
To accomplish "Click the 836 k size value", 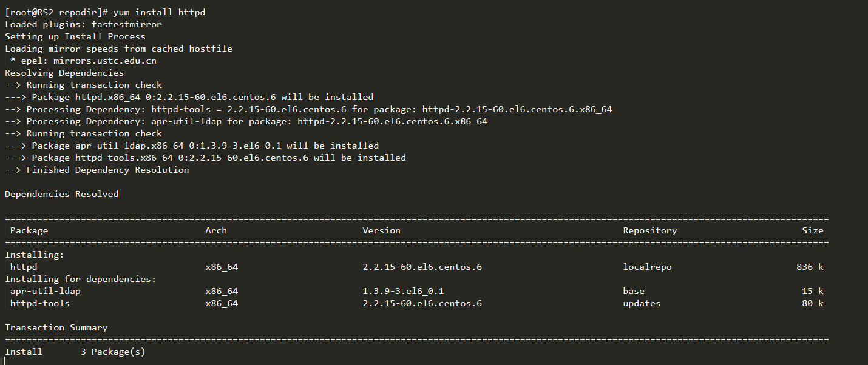I will click(x=810, y=267).
